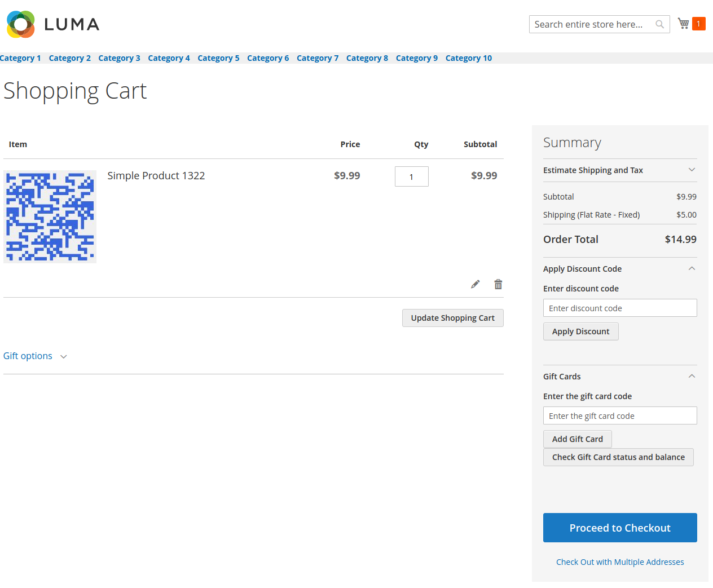Click the Order Total label

pos(571,239)
